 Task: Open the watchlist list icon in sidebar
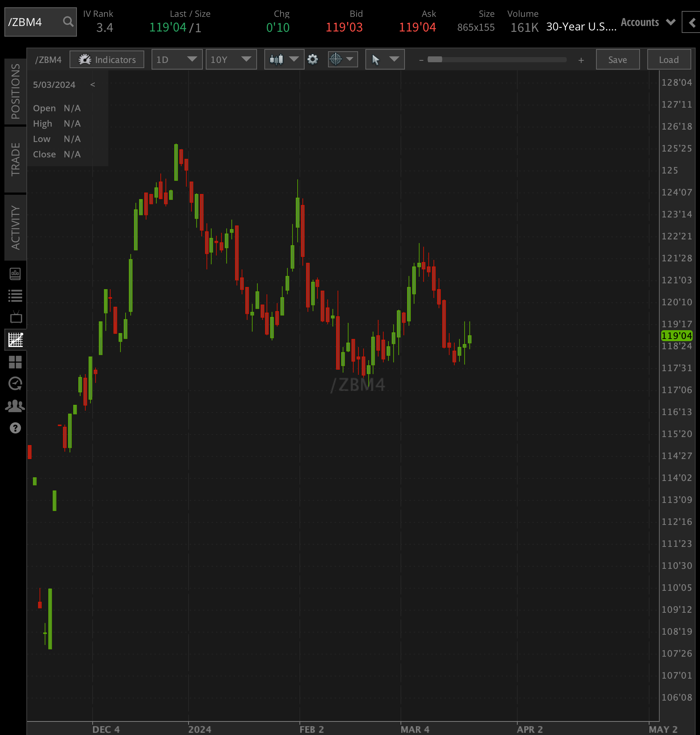(x=15, y=295)
